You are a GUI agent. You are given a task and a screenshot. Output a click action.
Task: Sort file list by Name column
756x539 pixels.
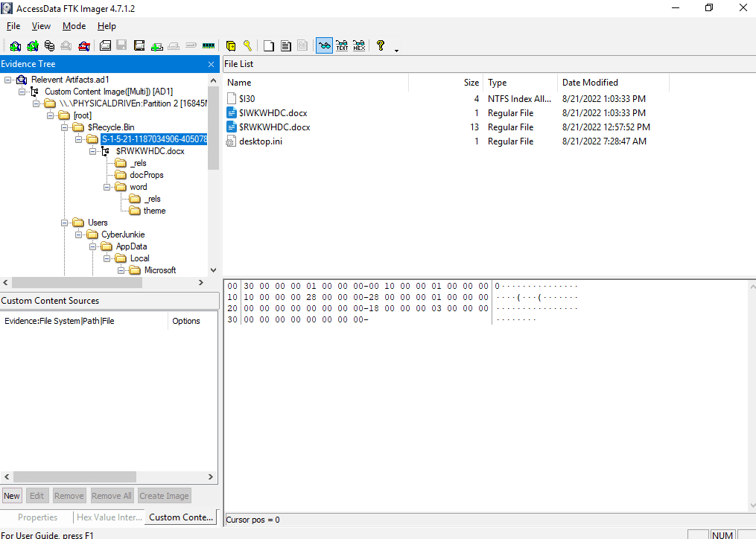click(x=316, y=83)
